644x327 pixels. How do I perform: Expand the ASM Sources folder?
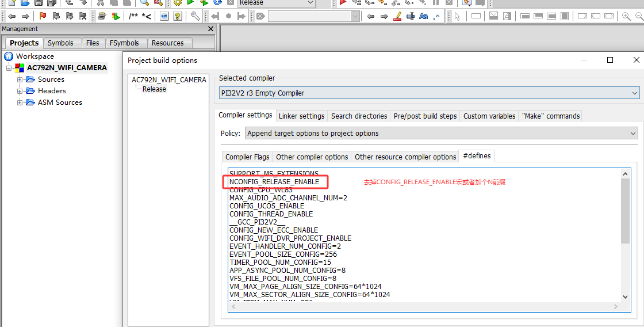tap(20, 102)
